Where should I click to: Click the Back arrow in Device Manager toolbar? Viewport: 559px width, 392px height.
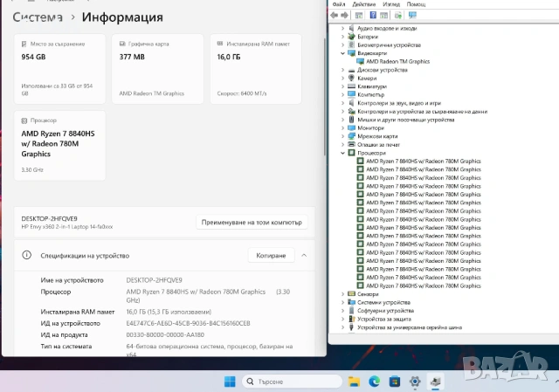(335, 15)
